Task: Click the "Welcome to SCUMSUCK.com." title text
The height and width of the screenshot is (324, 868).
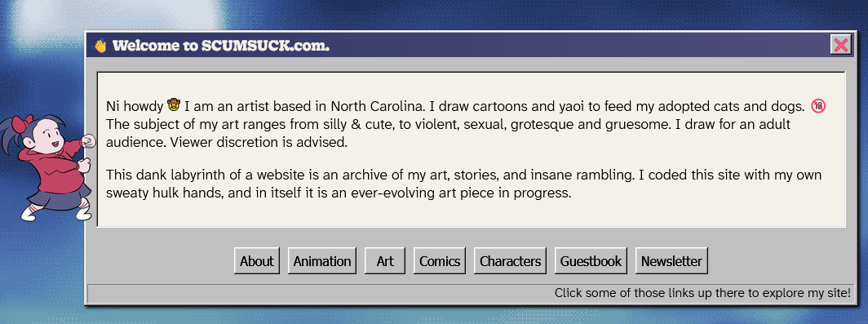Action: (221, 46)
